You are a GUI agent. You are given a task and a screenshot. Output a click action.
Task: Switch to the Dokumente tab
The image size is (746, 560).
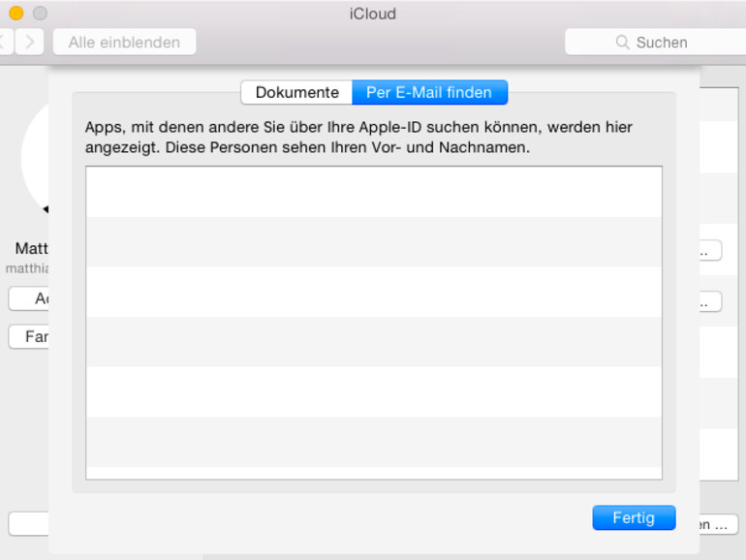(296, 93)
